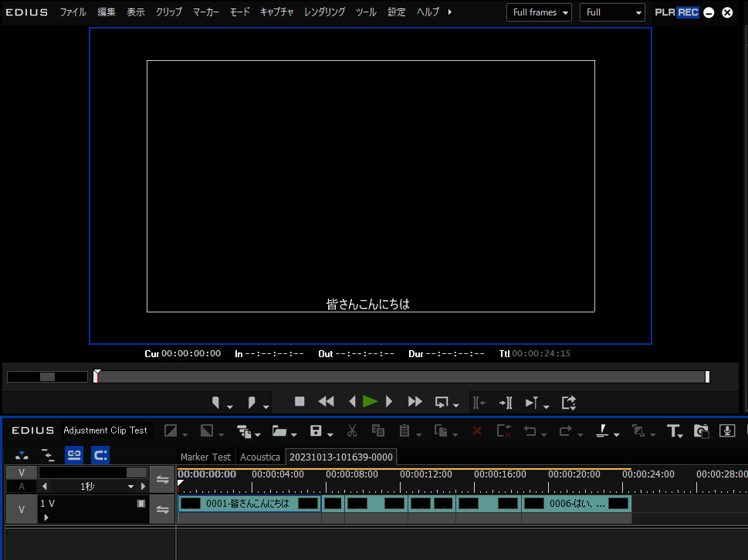Screen dimensions: 748x560
Task: Click the Copy icon on the timeline toolbar
Action: coord(378,431)
